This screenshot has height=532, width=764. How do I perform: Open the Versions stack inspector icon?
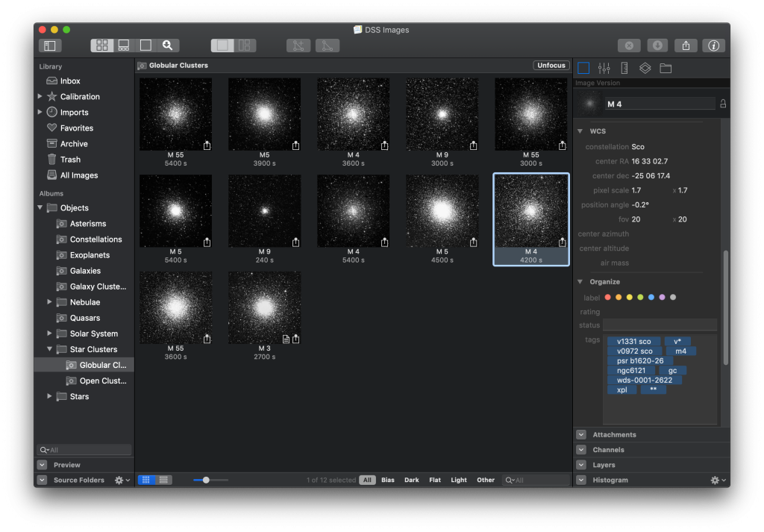pos(645,67)
